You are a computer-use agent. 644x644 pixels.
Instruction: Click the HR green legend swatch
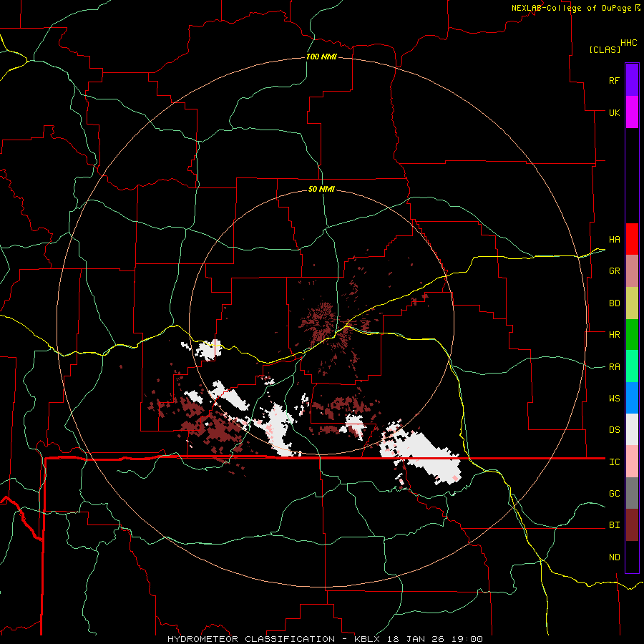pos(632,335)
